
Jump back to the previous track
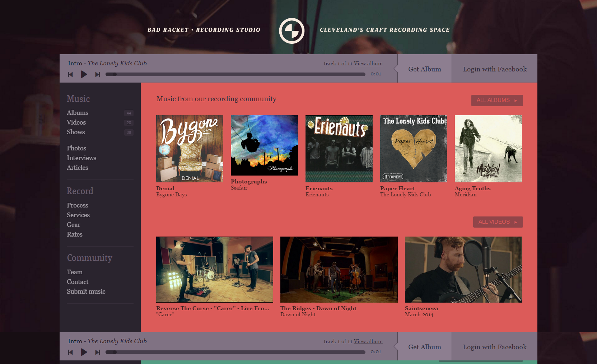(71, 74)
